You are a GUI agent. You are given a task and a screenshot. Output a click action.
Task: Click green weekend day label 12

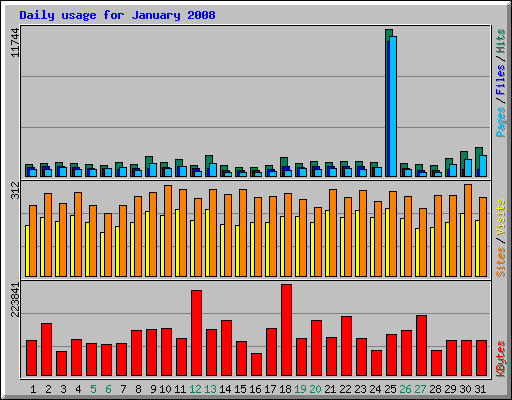click(195, 389)
